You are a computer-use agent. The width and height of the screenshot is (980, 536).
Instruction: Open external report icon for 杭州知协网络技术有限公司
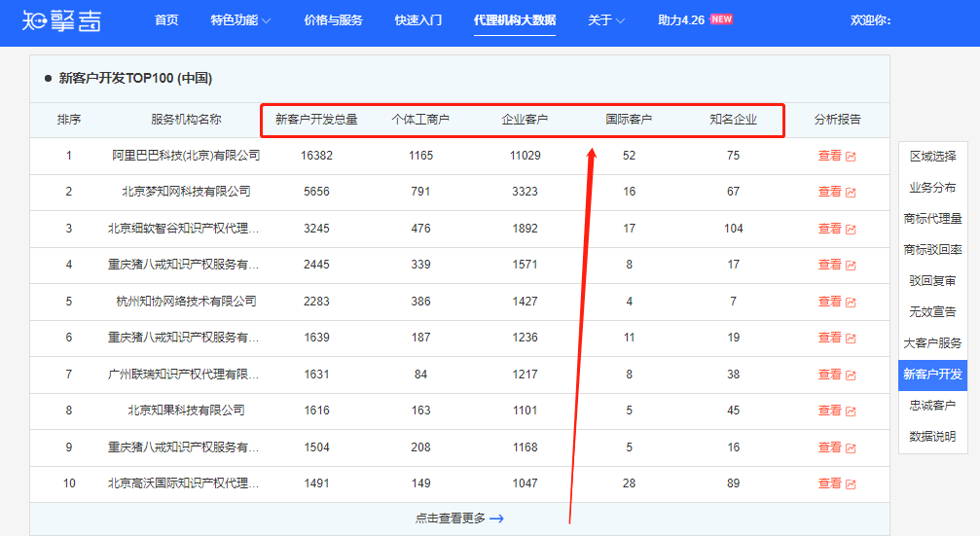(851, 303)
